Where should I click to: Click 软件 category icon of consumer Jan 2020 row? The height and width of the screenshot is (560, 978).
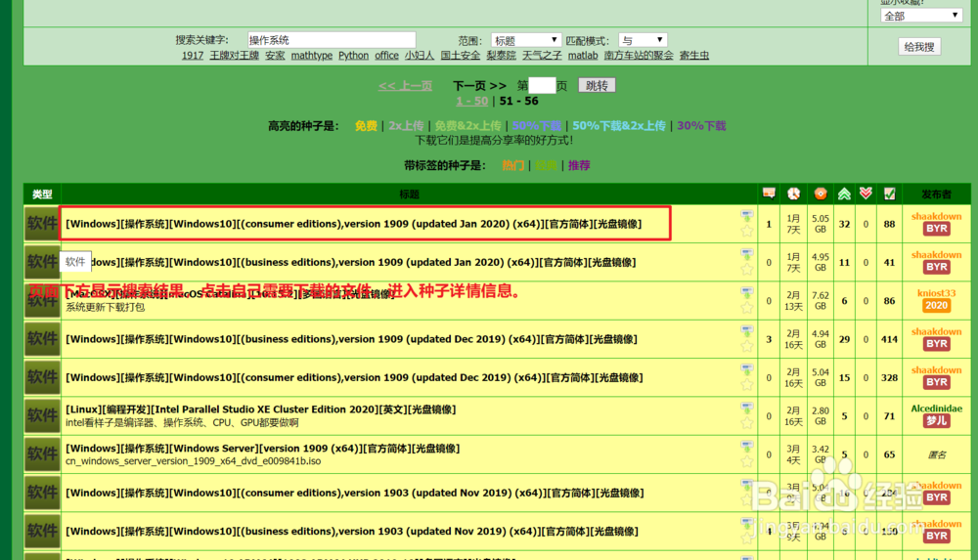pyautogui.click(x=42, y=224)
